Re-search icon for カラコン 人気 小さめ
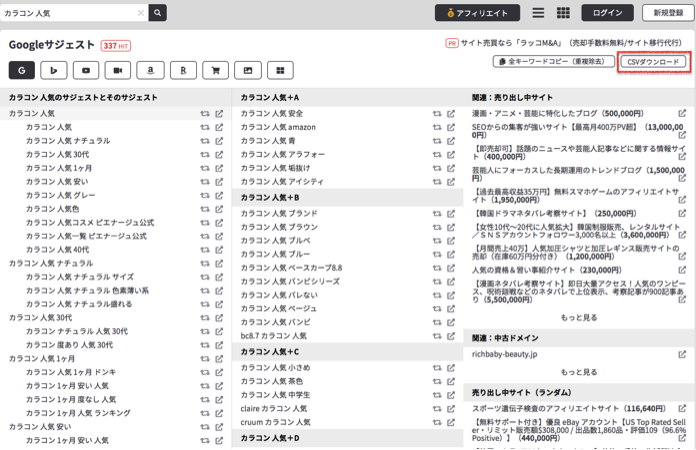Image resolution: width=696 pixels, height=450 pixels. click(437, 368)
